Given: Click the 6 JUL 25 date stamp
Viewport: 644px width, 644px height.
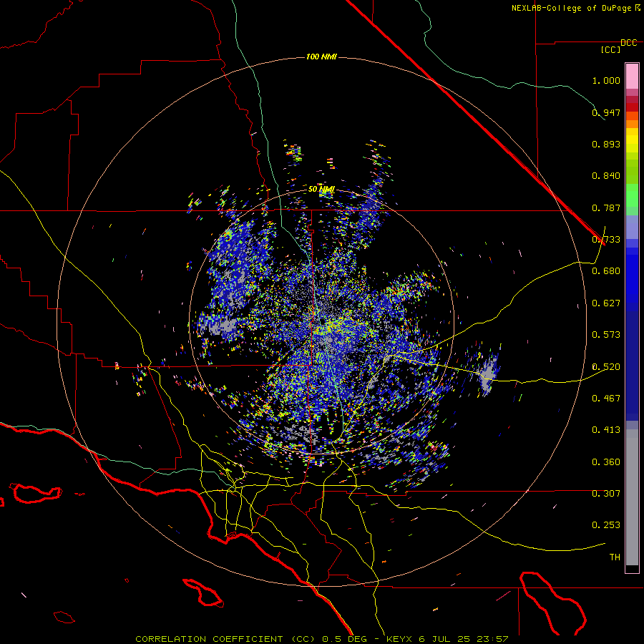Looking at the screenshot, I should (445, 639).
